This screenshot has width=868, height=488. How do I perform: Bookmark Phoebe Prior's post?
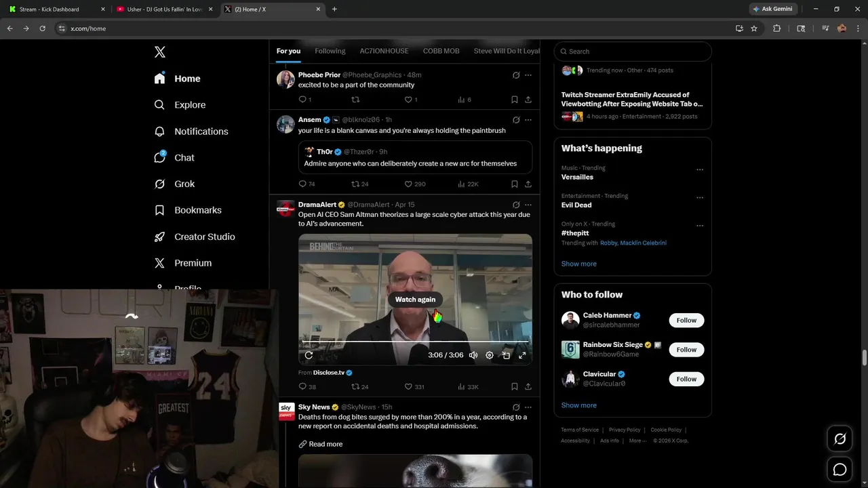(515, 100)
